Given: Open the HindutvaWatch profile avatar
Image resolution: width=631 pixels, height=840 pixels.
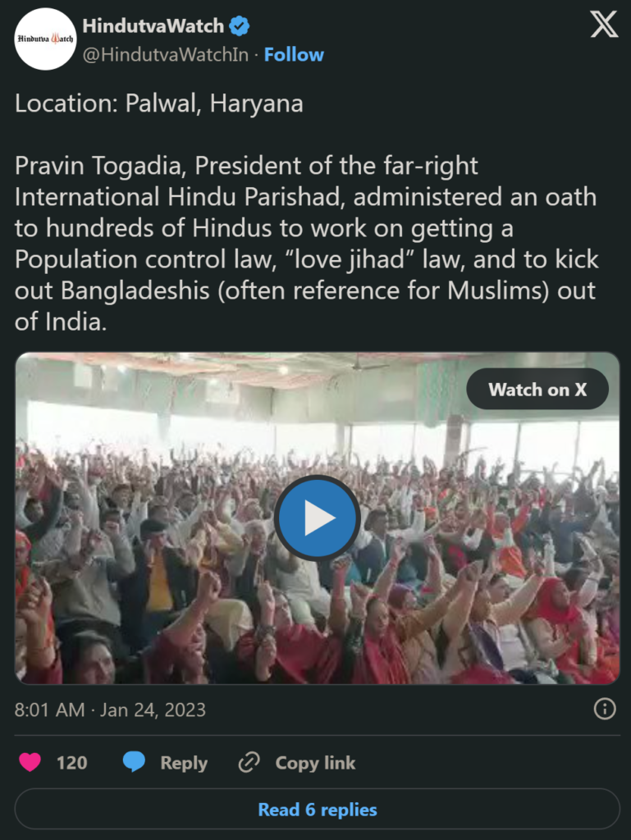Looking at the screenshot, I should [45, 39].
